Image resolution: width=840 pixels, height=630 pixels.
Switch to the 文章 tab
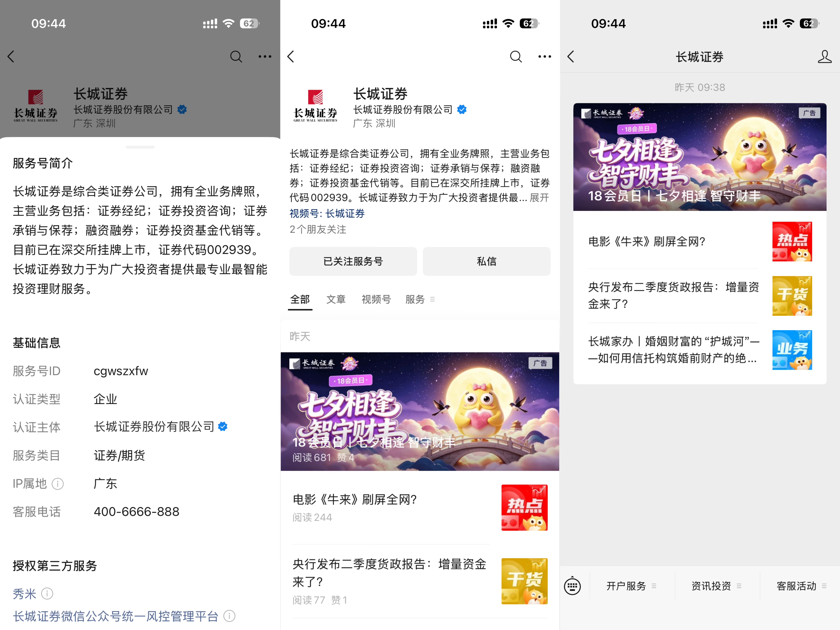pyautogui.click(x=336, y=299)
